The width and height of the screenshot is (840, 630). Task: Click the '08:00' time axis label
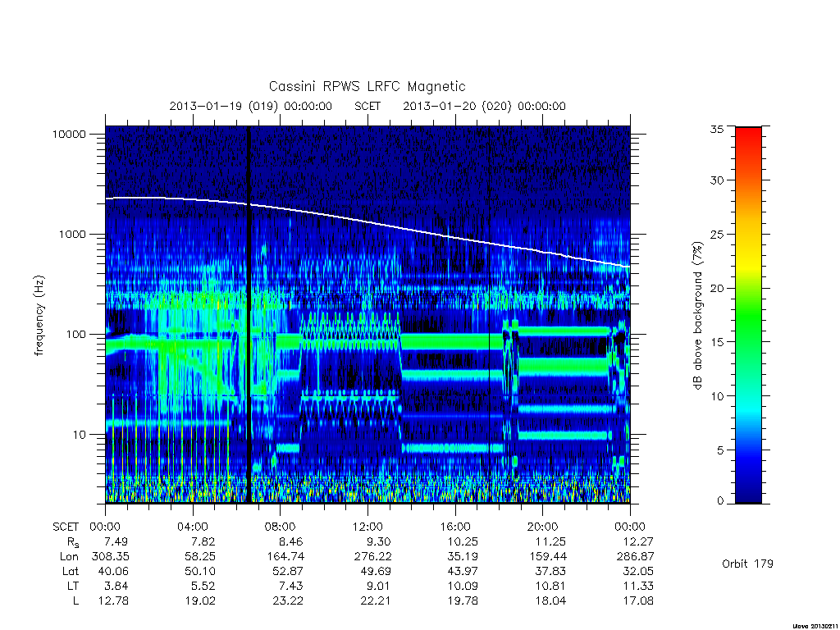click(x=281, y=527)
